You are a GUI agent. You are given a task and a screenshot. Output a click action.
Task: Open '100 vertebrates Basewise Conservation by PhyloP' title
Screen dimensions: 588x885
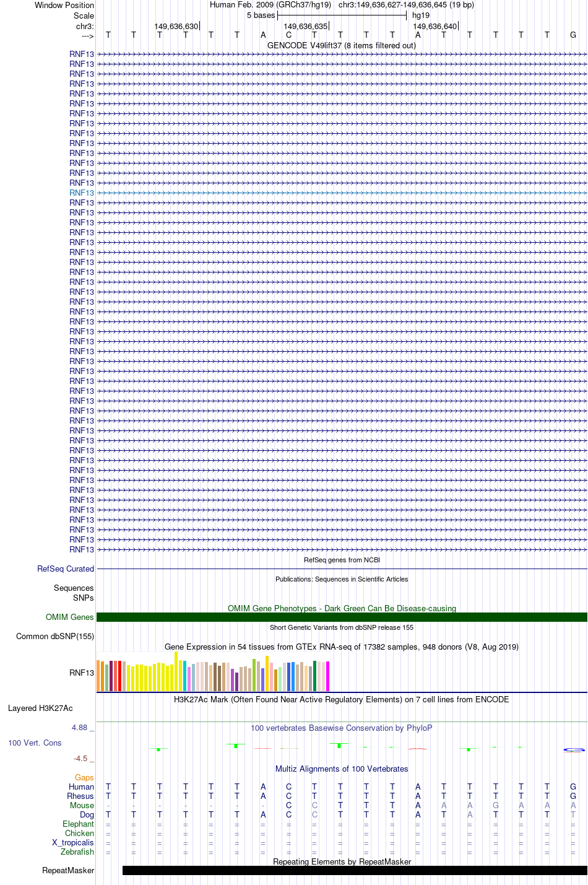[342, 728]
